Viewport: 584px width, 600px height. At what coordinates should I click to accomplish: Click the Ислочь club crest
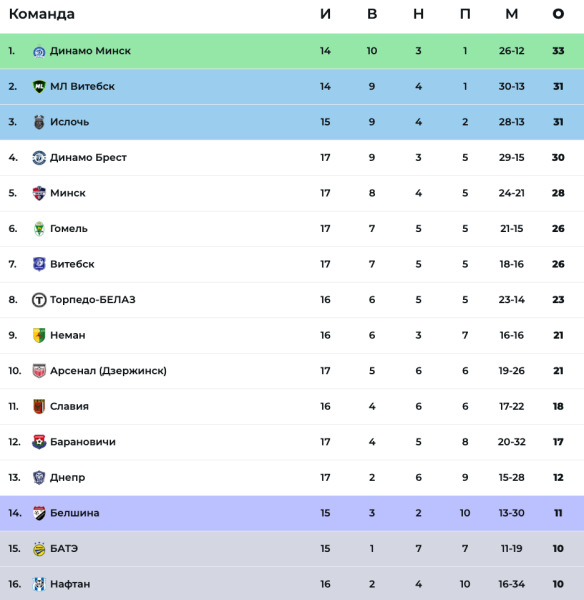pyautogui.click(x=39, y=122)
